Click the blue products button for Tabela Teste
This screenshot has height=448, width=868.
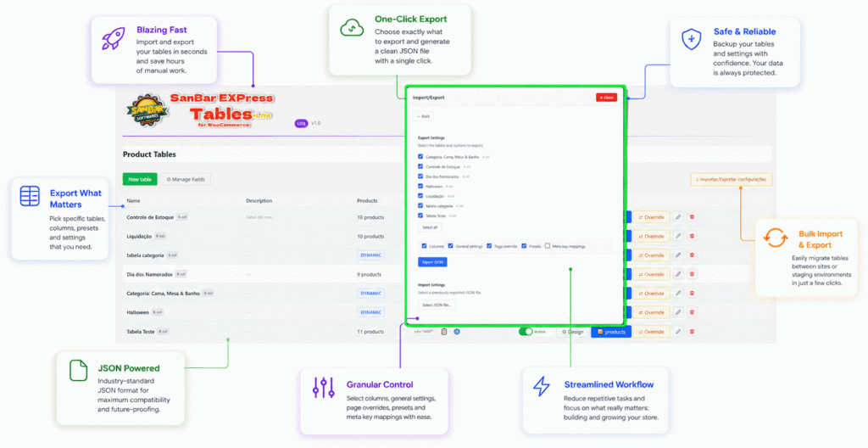click(611, 332)
